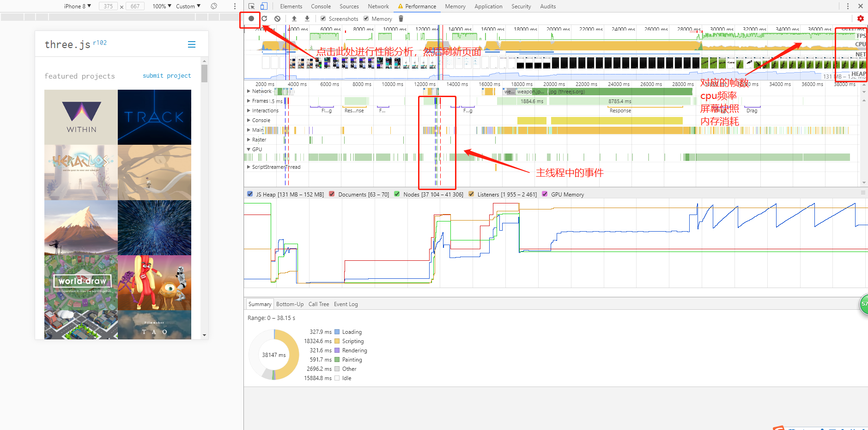Follow the submit project link
Image resolution: width=868 pixels, height=430 pixels.
tap(167, 75)
